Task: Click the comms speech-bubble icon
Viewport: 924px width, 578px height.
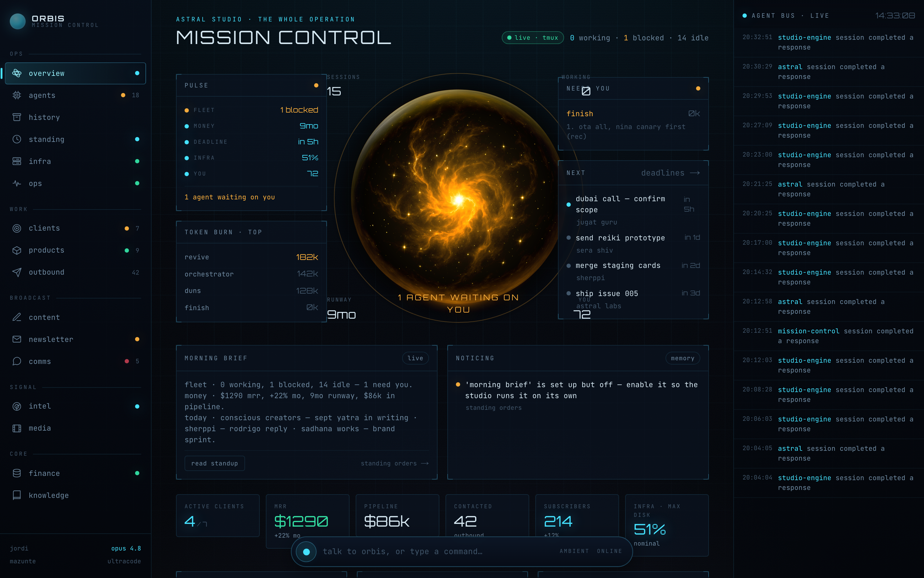Action: tap(17, 361)
